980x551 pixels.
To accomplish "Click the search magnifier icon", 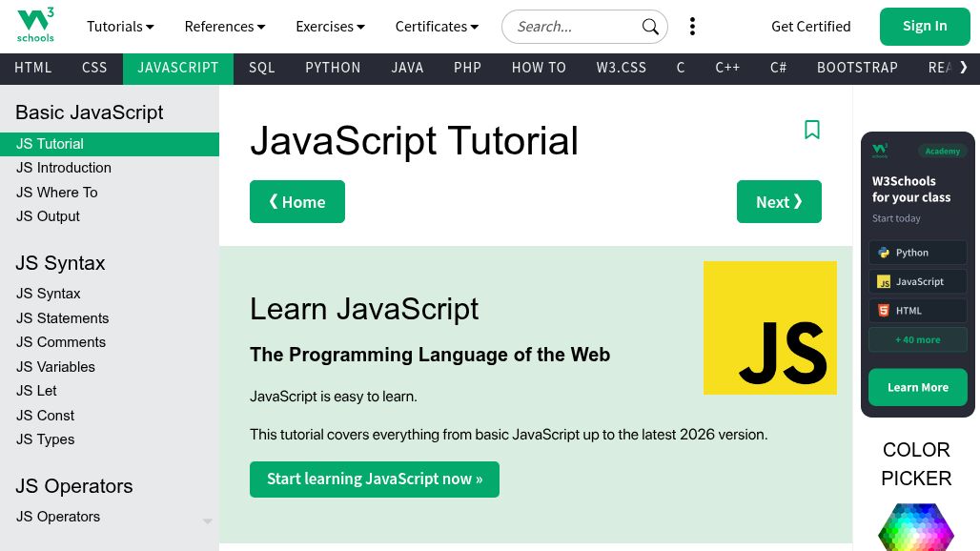I will (650, 27).
